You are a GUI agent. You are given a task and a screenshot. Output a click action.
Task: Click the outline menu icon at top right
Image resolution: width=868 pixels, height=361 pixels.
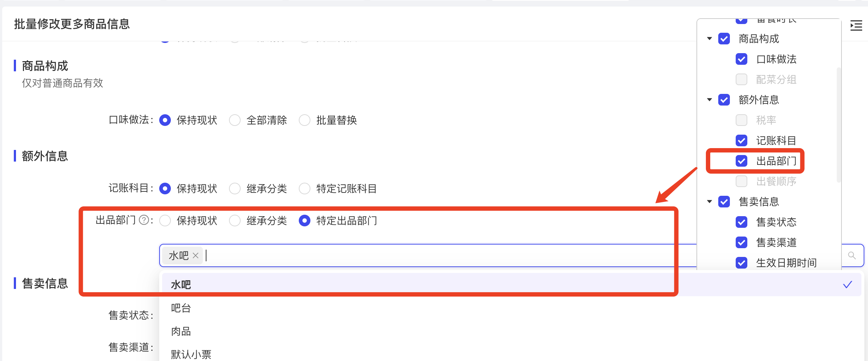point(856,25)
